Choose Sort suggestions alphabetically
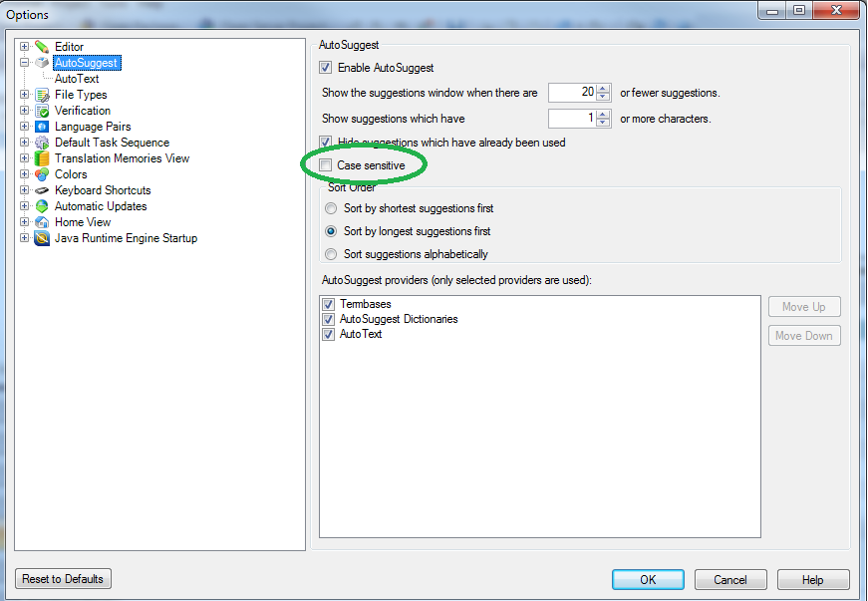 (331, 254)
